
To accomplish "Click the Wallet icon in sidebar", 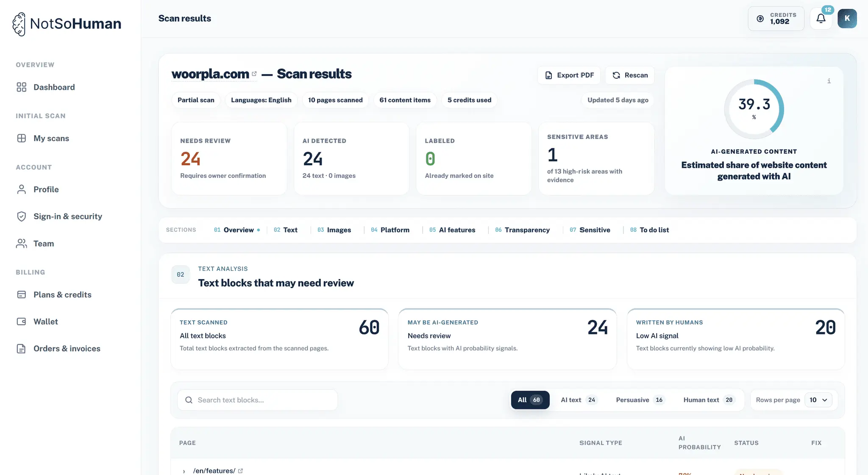I will [21, 322].
